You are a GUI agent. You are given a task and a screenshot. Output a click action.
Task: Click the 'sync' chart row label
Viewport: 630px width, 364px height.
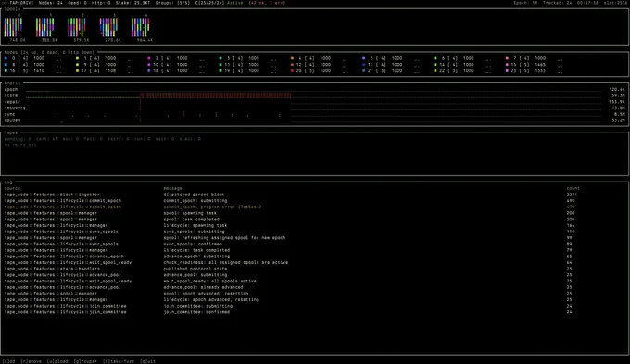click(9, 115)
